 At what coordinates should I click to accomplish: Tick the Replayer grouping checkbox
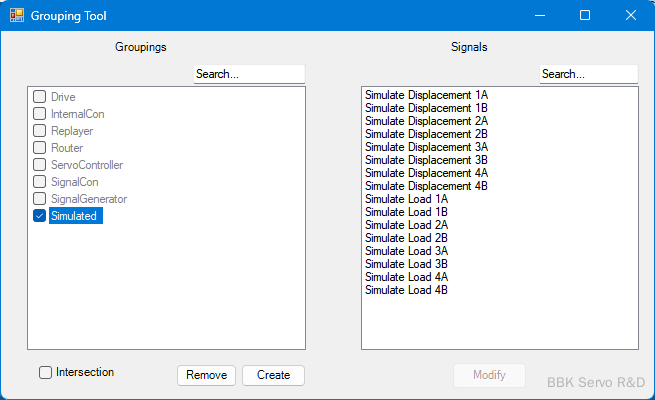tap(40, 131)
